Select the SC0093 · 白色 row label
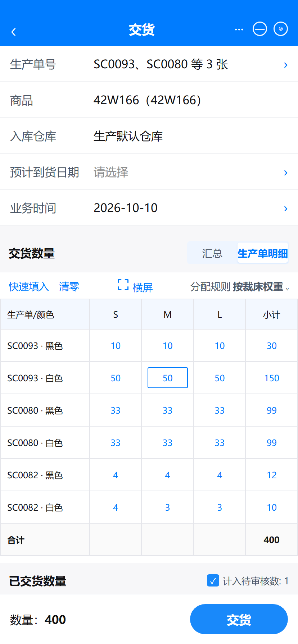Viewport: 298px width, 644px height. pos(35,378)
